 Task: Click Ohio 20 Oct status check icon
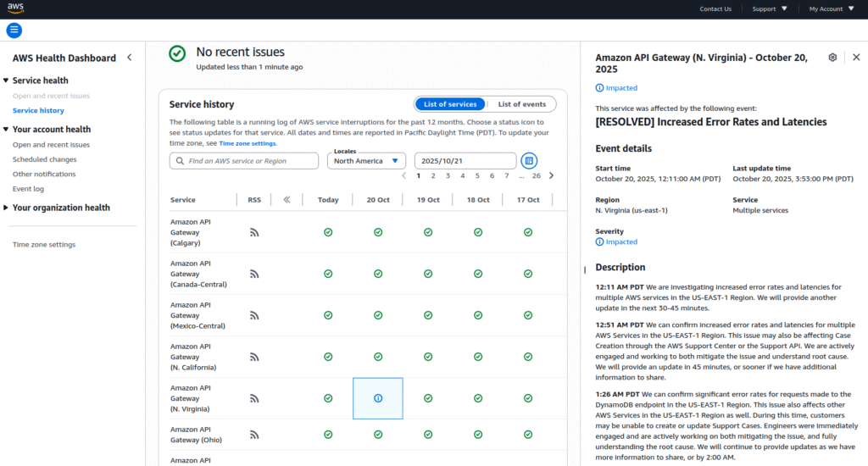click(x=378, y=435)
